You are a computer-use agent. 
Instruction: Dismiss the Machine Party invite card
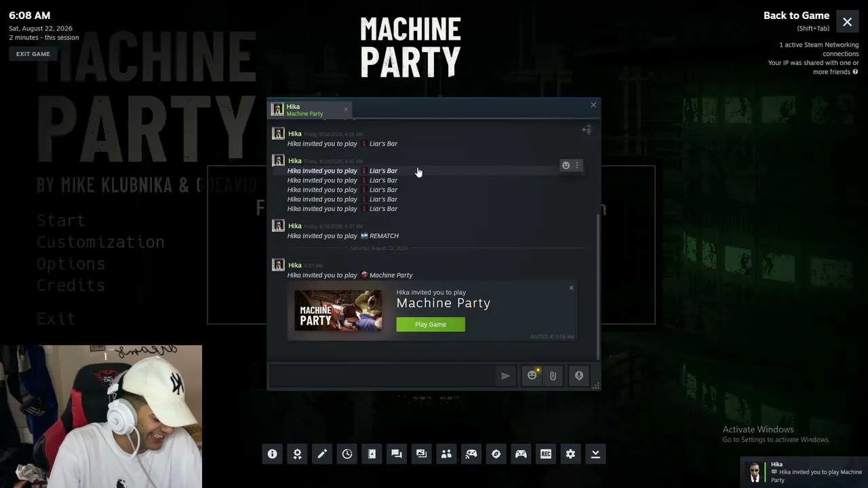[x=571, y=288]
